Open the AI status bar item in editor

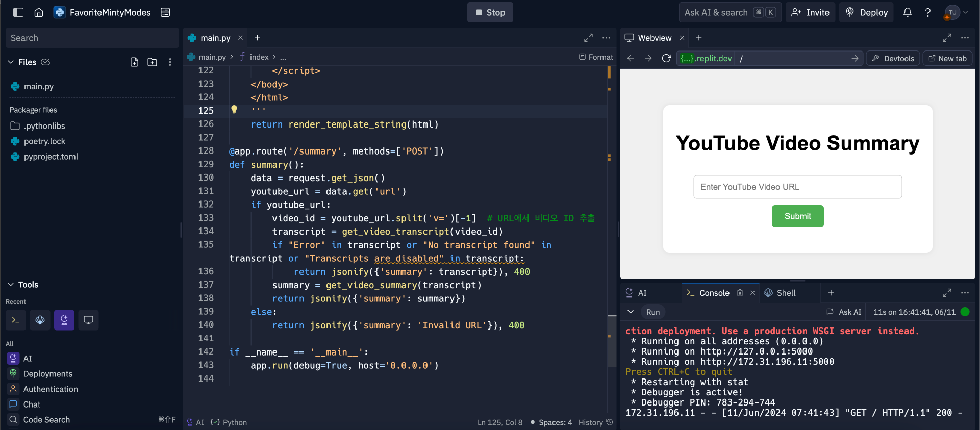tap(195, 422)
